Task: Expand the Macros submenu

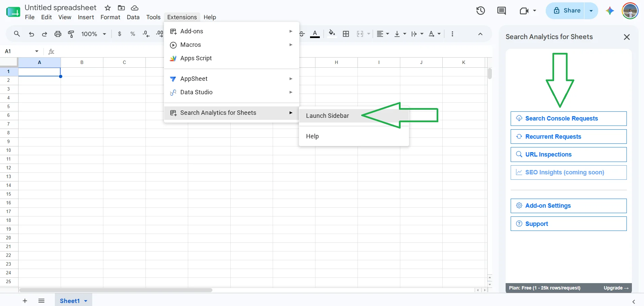Action: click(232, 45)
